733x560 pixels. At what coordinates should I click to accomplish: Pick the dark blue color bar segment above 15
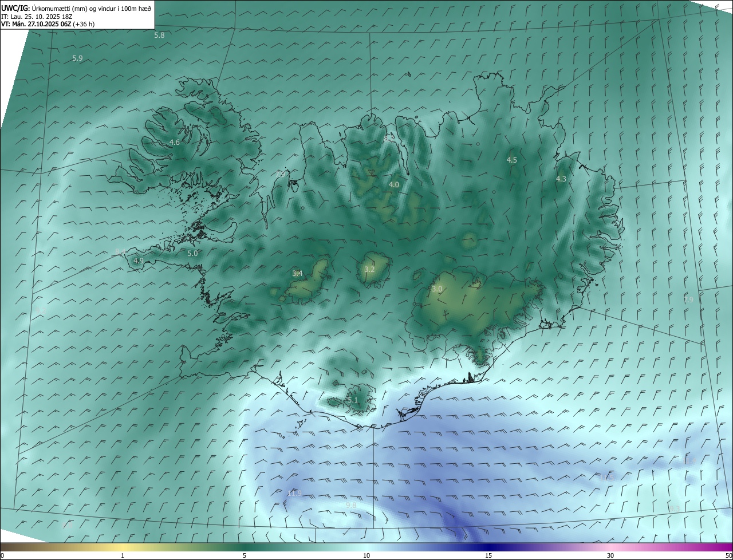point(488,547)
